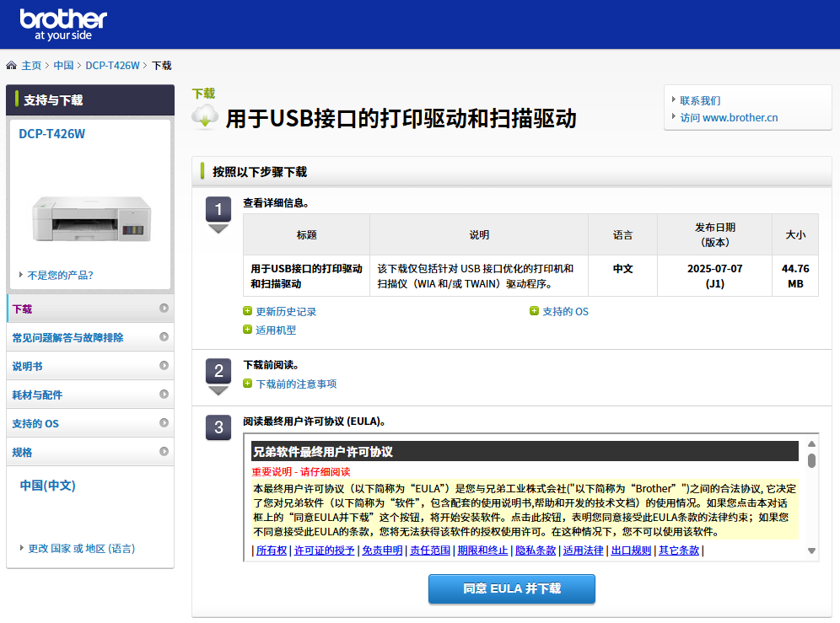Expand 适用机型 section
840x623 pixels.
point(275,330)
